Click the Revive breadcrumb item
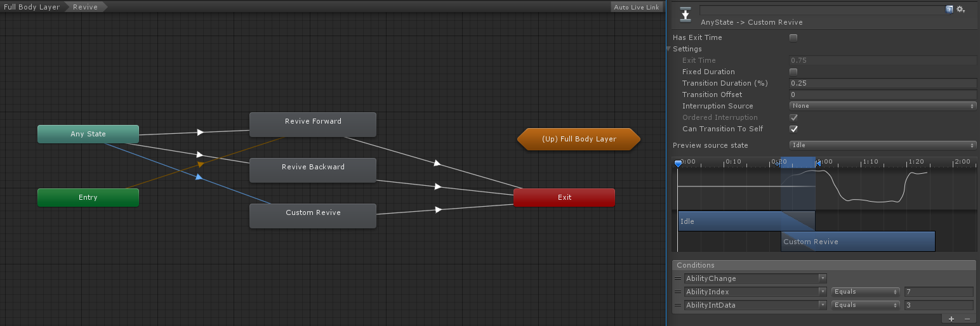Viewport: 980px width, 326px height. (x=85, y=7)
